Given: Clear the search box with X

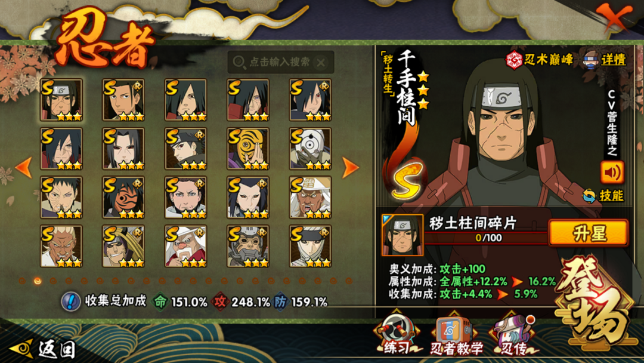Looking at the screenshot, I should coord(321,63).
